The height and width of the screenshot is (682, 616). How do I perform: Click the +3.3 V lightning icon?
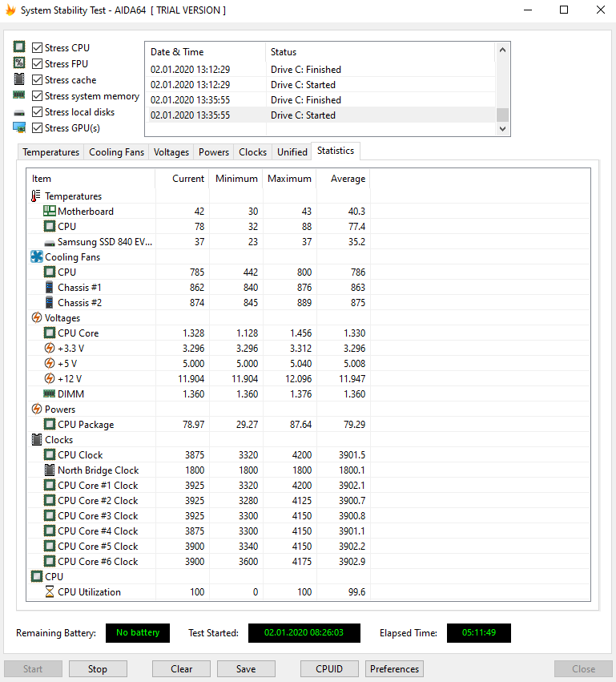coord(50,348)
